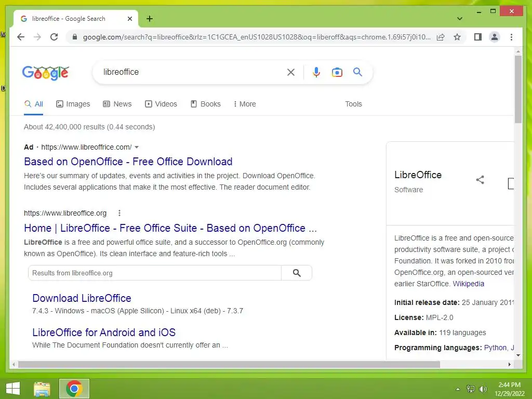Select the All results tab
Image resolution: width=532 pixels, height=399 pixels.
click(x=34, y=104)
